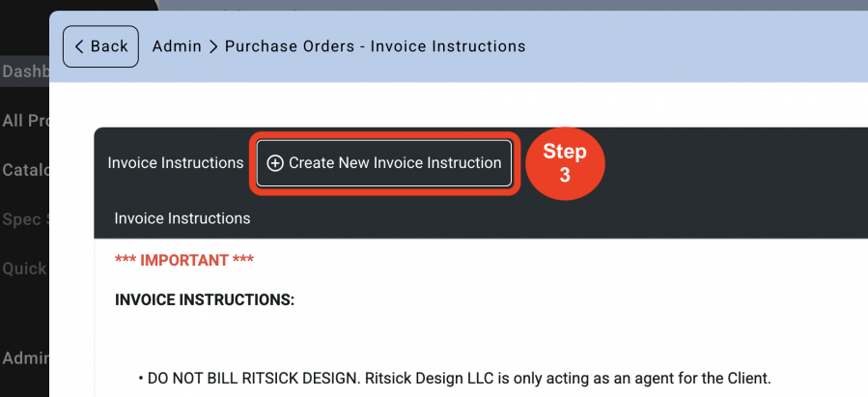Viewport: 868px width, 397px height.
Task: Select the Spec sidebar item
Action: [25, 219]
